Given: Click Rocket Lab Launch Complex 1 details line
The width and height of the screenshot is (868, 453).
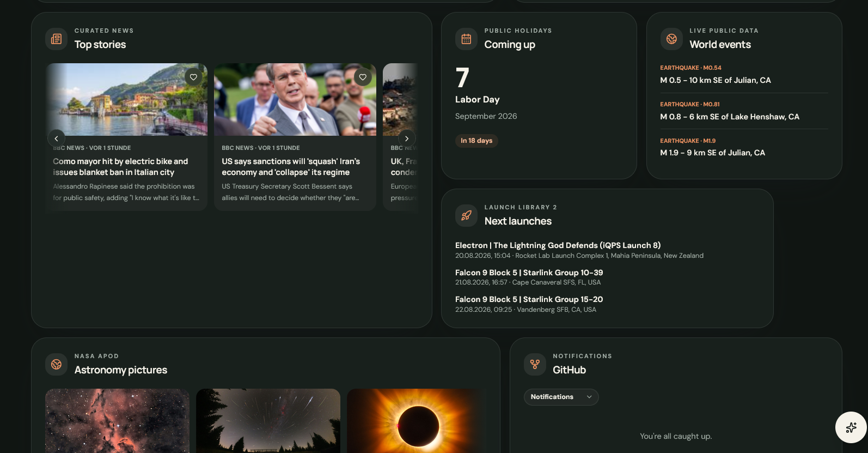Looking at the screenshot, I should click(x=579, y=256).
